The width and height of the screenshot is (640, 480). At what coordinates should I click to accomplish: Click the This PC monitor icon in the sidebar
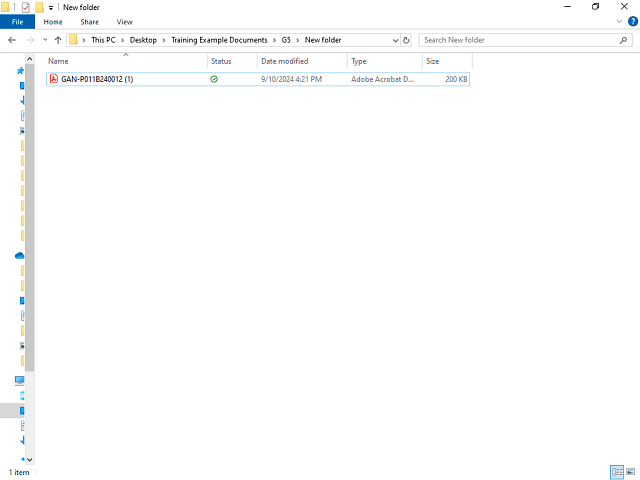[x=19, y=380]
